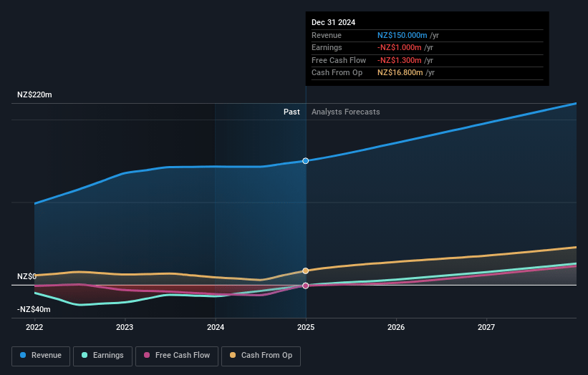The width and height of the screenshot is (588, 375).
Task: Click the -NZ$1.300m free cash flow value
Action: pos(400,60)
